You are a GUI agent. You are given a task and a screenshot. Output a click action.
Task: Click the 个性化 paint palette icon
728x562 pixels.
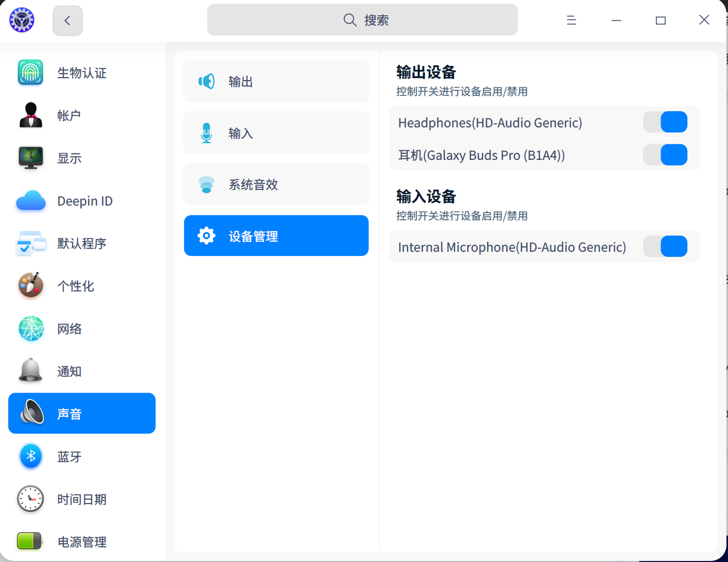coord(30,286)
